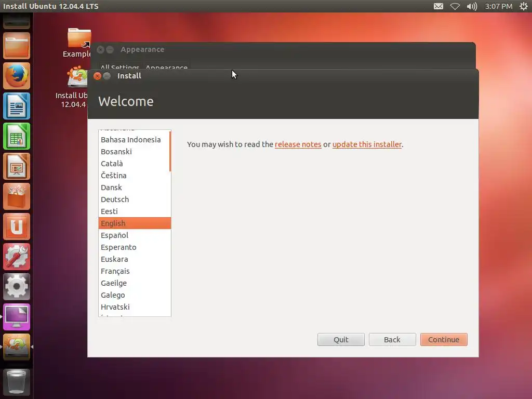532x399 pixels.
Task: Click the Quit button
Action: coord(341,340)
